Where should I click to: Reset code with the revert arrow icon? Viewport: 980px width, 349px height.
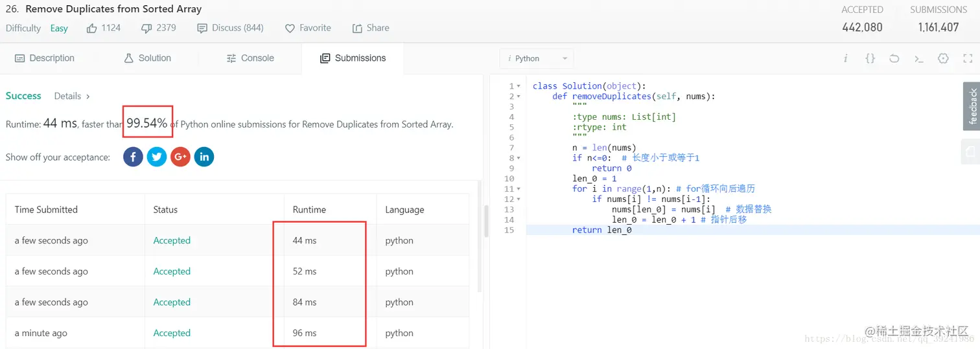pyautogui.click(x=894, y=58)
